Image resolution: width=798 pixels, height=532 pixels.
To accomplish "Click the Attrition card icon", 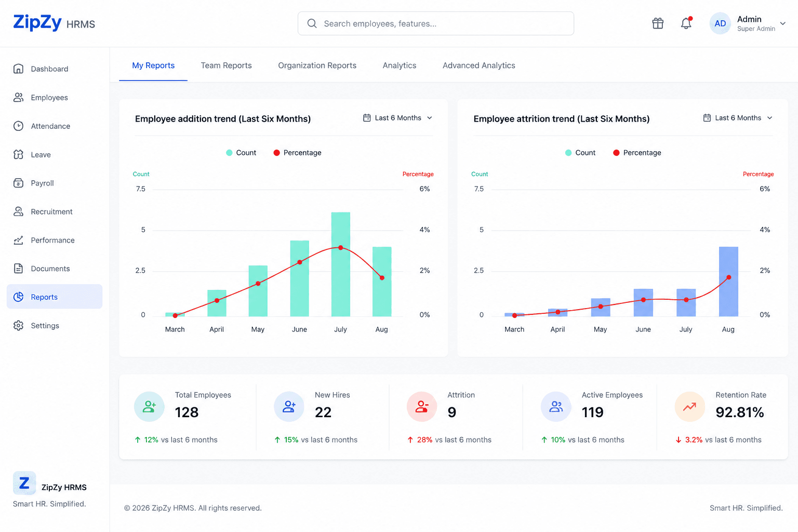I will pyautogui.click(x=422, y=407).
